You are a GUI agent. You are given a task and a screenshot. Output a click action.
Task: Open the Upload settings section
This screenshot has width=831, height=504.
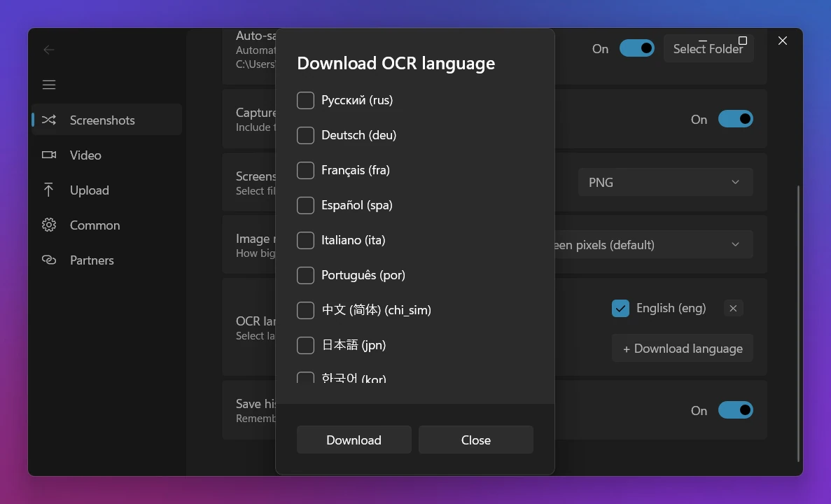click(107, 190)
